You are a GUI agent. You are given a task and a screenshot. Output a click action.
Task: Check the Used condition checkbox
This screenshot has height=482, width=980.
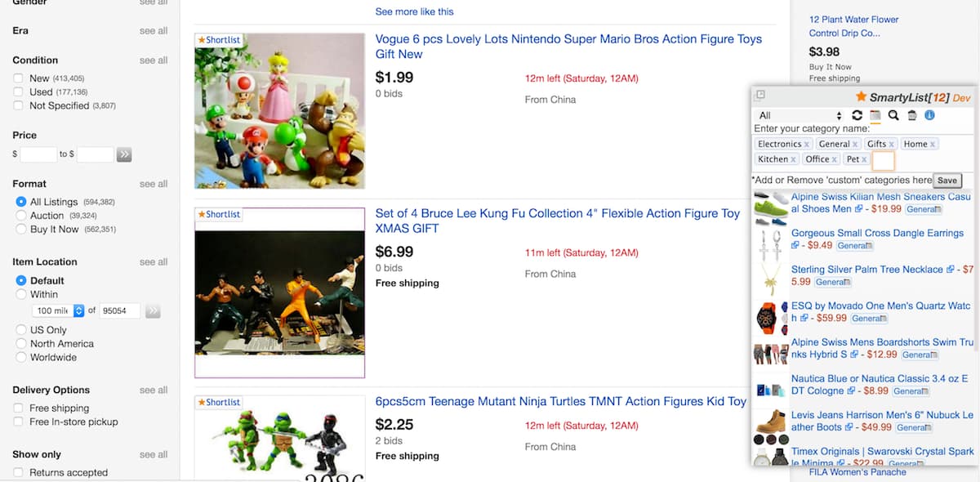pos(18,92)
